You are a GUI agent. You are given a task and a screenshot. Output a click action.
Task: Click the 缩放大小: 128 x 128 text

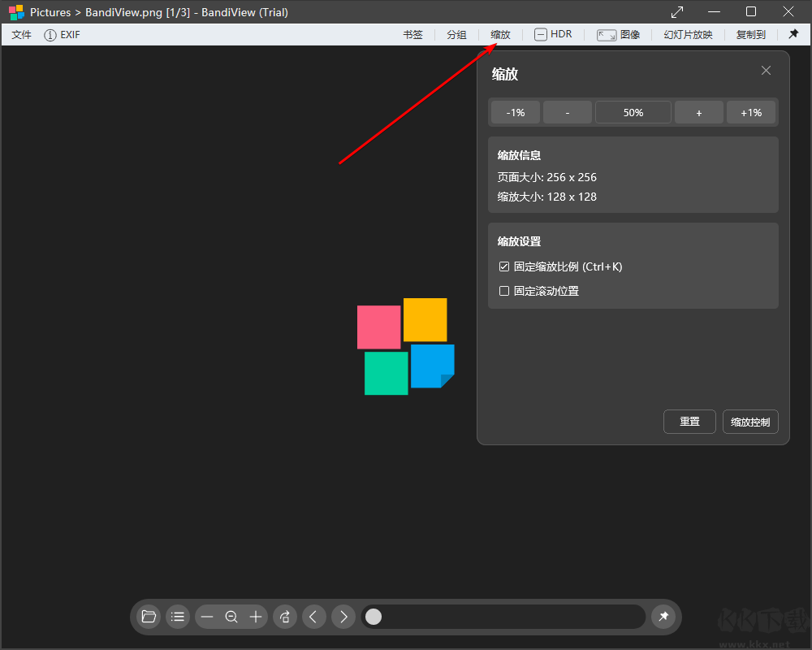coord(546,197)
